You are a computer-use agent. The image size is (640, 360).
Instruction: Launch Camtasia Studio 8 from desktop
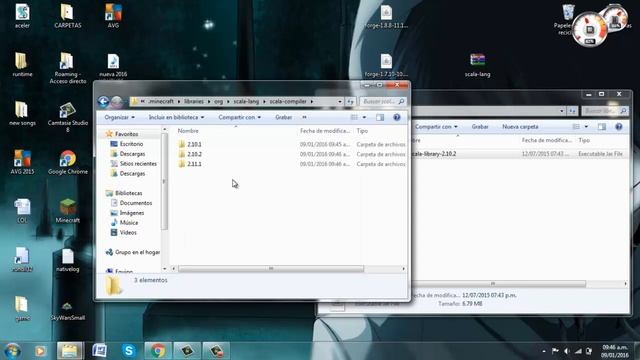coord(68,117)
